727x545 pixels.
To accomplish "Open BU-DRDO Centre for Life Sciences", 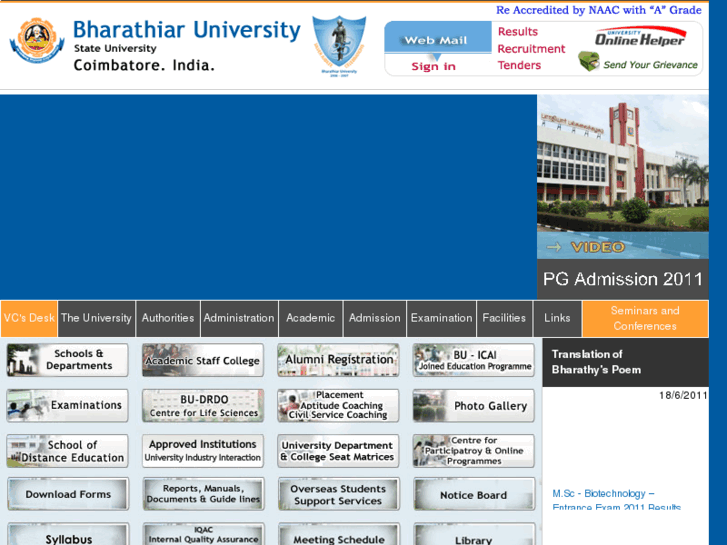I will pos(203,405).
